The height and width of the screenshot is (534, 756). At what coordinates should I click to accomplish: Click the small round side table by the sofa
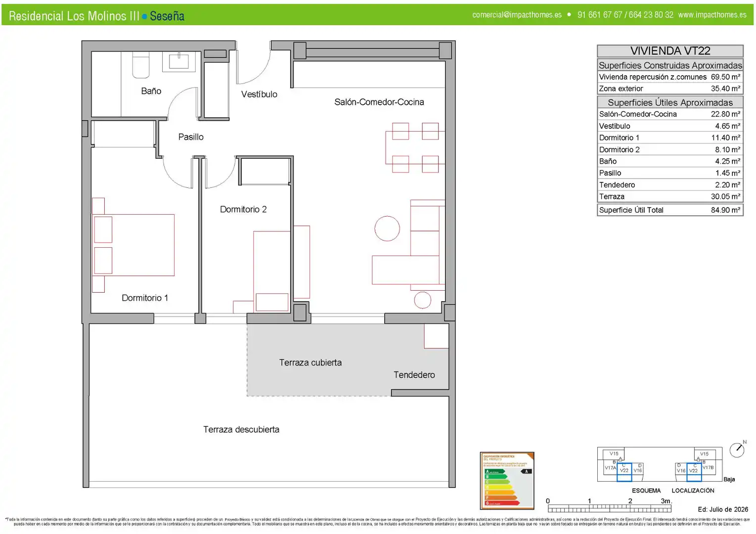coord(423,300)
